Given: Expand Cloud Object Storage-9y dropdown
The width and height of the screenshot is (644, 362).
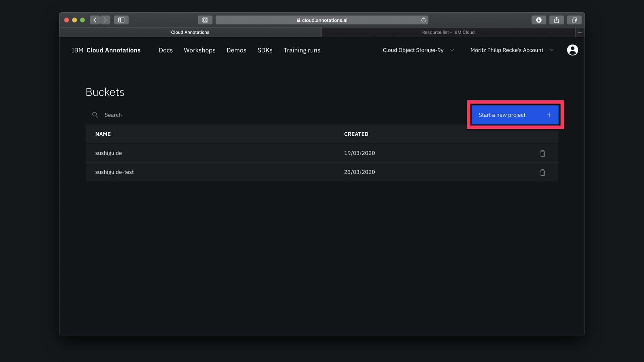Looking at the screenshot, I should pos(418,50).
